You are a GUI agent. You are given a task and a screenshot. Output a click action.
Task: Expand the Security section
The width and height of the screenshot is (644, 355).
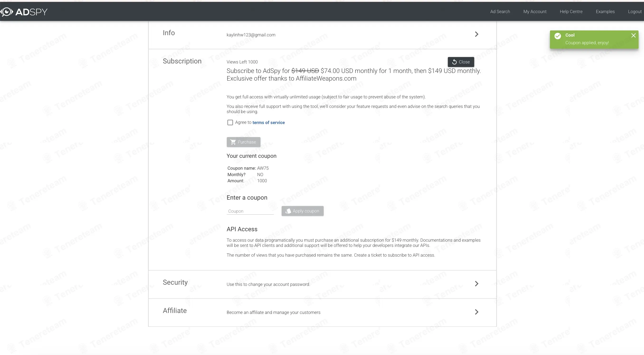[477, 284]
